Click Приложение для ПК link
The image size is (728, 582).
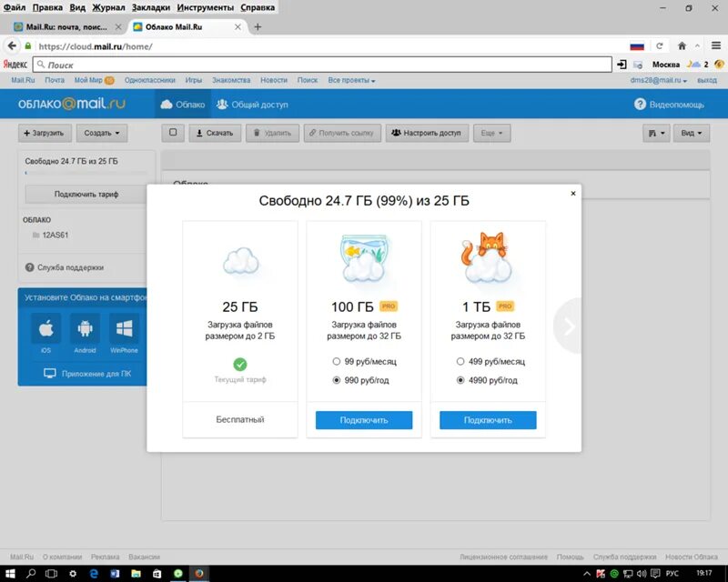coord(87,374)
